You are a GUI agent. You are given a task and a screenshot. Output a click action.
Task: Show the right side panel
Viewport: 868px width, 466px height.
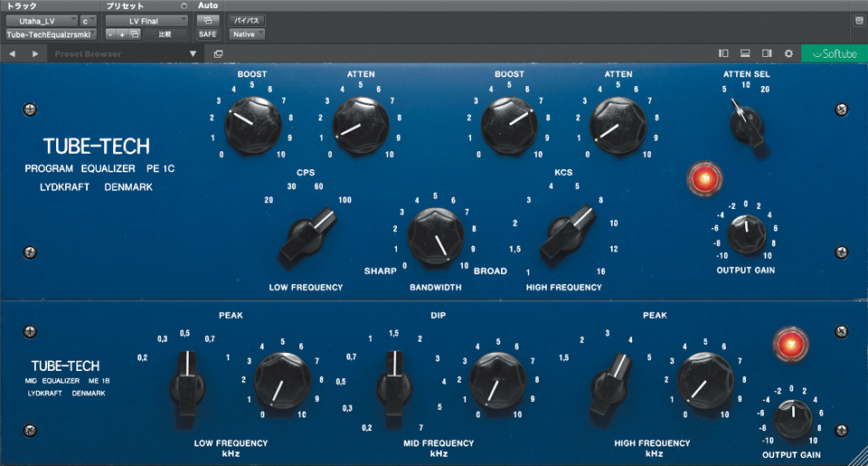(767, 53)
